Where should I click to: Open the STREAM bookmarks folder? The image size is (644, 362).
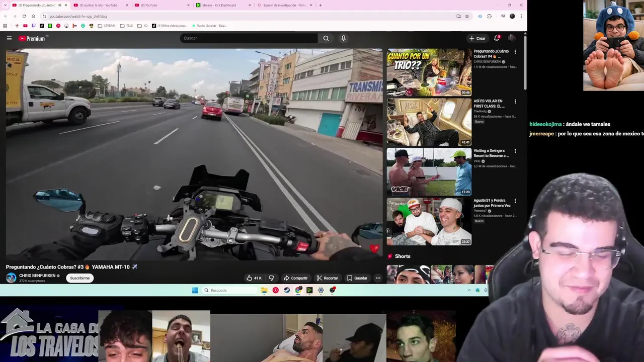pos(106,26)
